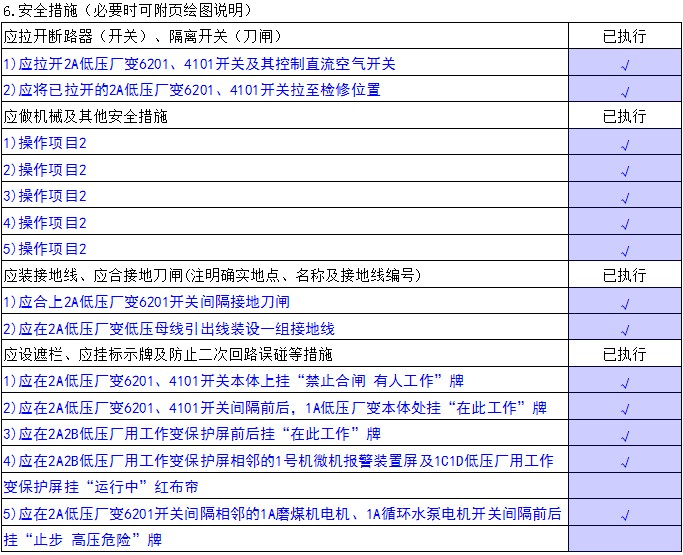Toggle the checkmark for 3)操作项目2 row
This screenshot has width=683, height=555.
tap(624, 196)
